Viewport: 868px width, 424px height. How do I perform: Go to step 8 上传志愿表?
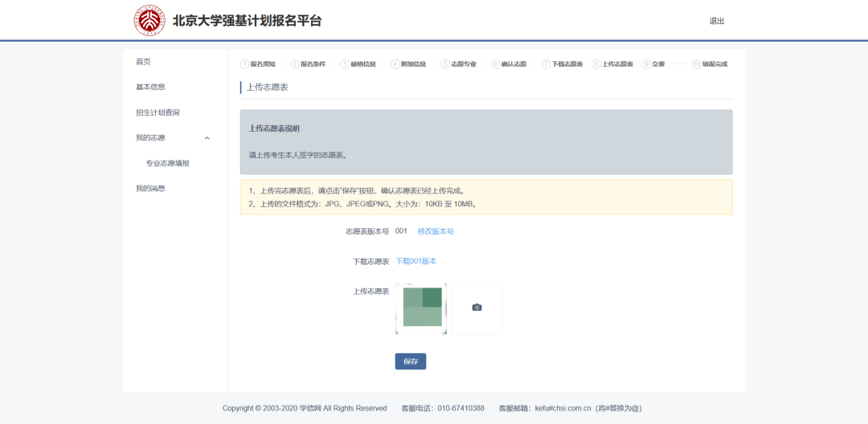point(612,64)
